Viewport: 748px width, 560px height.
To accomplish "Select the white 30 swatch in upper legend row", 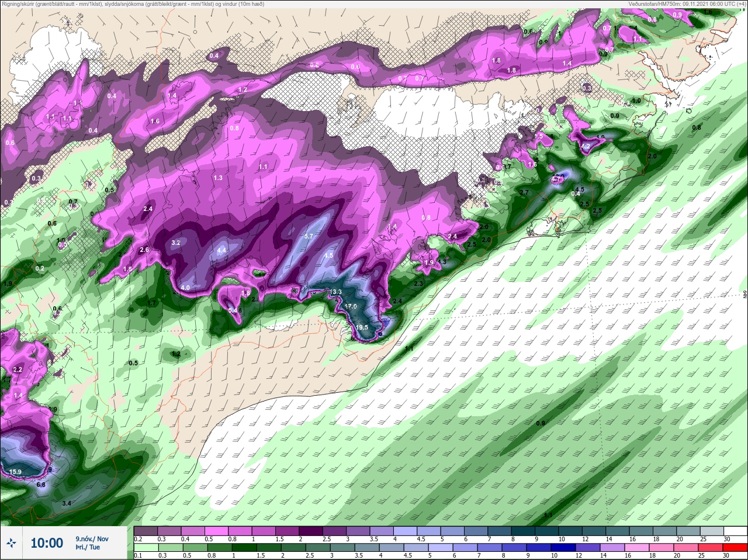I will click(x=735, y=531).
